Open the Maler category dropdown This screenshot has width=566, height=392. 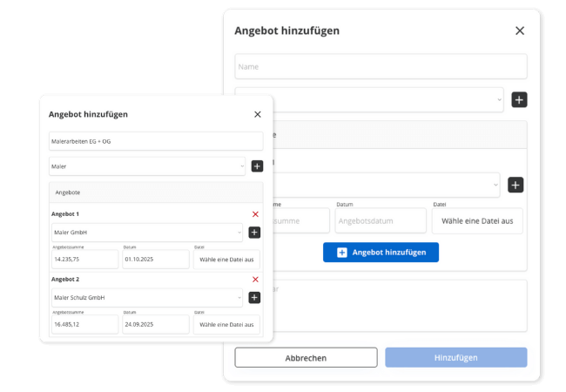147,166
